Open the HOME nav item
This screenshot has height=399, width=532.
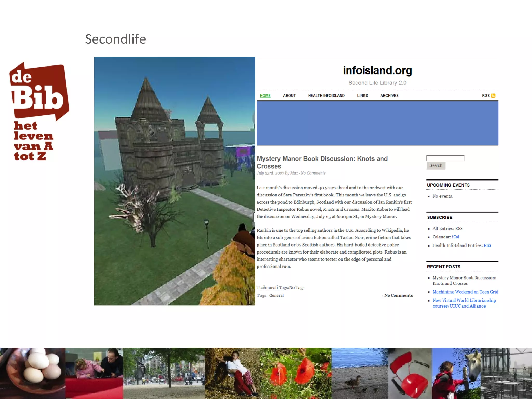265,96
